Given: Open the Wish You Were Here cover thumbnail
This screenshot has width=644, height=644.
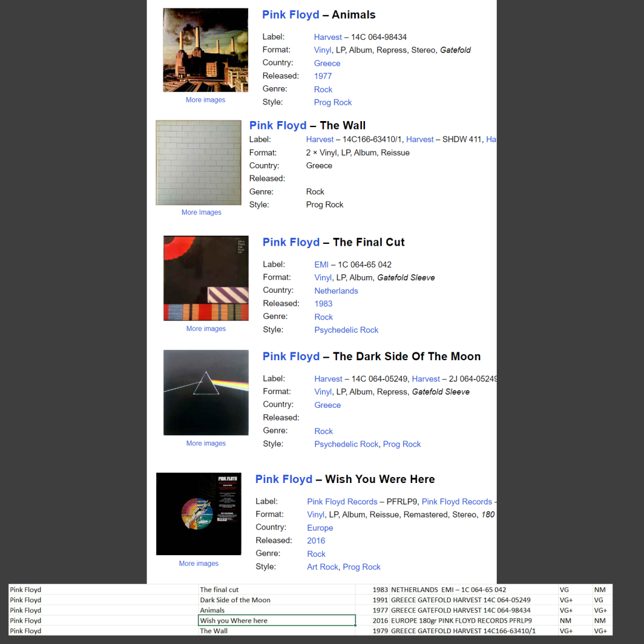Looking at the screenshot, I should (199, 514).
